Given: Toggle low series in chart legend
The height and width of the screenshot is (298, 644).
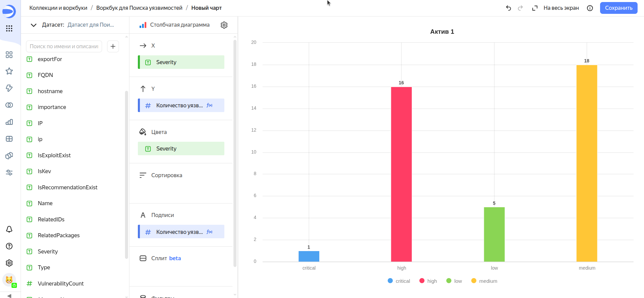Looking at the screenshot, I should 454,281.
